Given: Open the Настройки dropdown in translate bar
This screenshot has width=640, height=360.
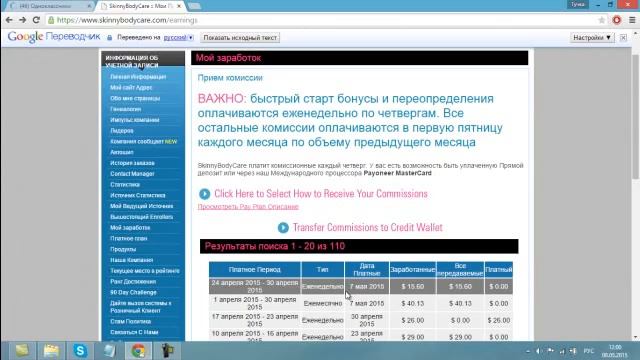Looking at the screenshot, I should click(x=592, y=38).
